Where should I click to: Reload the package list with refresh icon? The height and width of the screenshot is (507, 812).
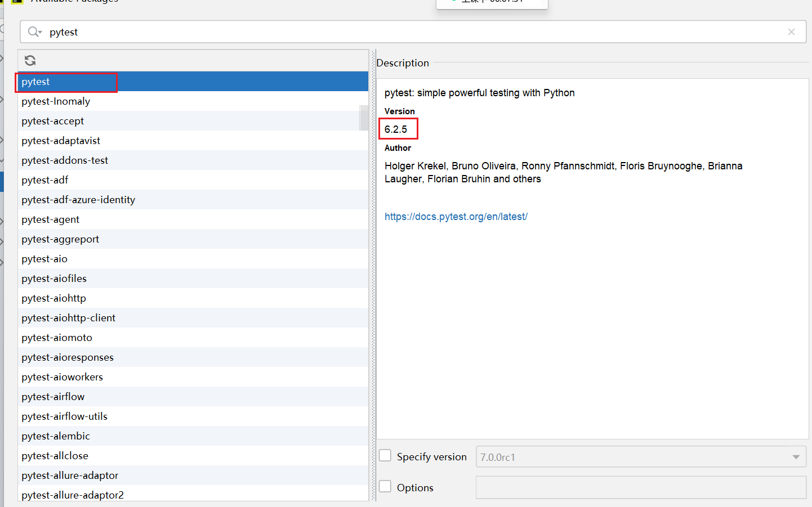pos(30,60)
